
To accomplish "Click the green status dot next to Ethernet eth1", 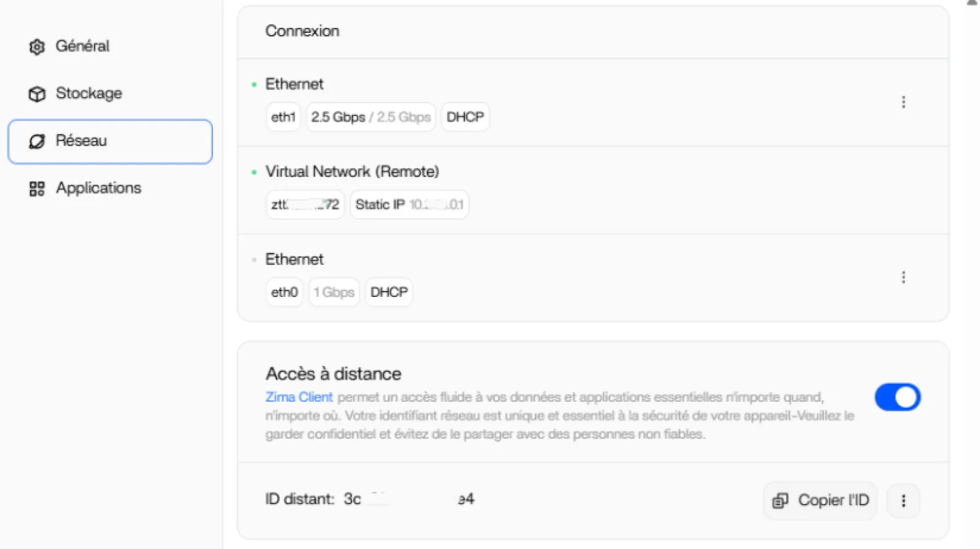I will 254,85.
